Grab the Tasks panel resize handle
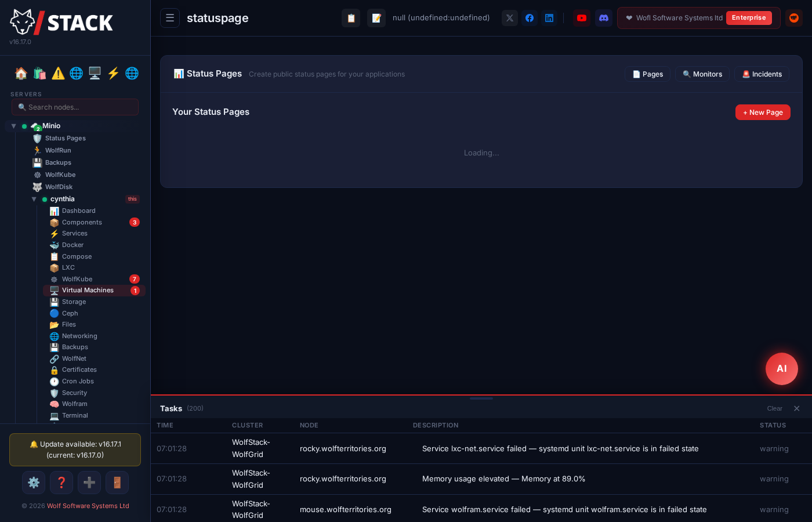 (481, 398)
